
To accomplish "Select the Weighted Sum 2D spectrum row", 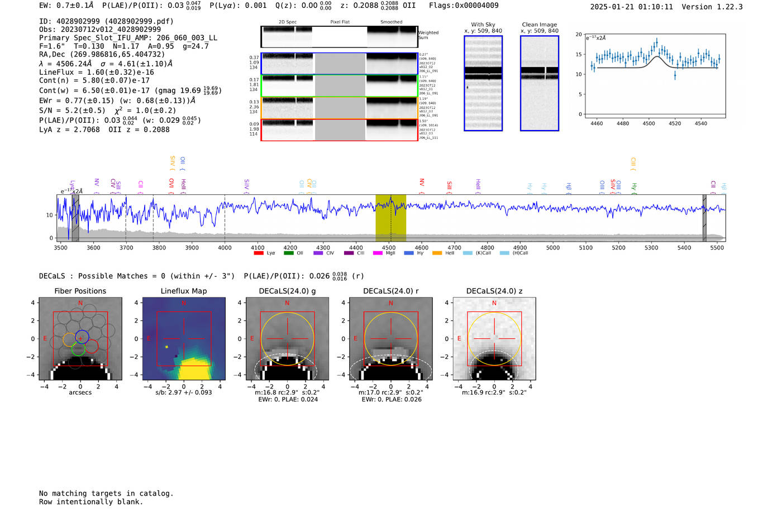I will point(339,37).
